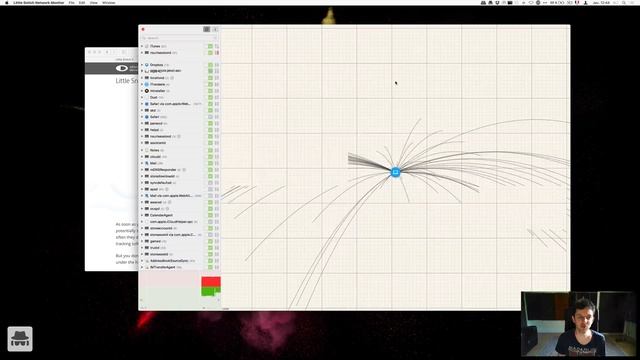640x360 pixels.
Task: Open the Apple menu
Action: click(7, 2)
